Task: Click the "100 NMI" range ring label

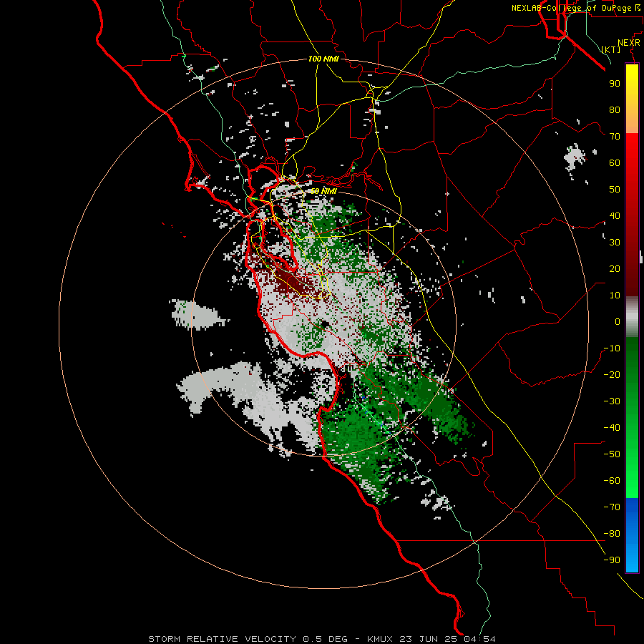Action: point(323,59)
